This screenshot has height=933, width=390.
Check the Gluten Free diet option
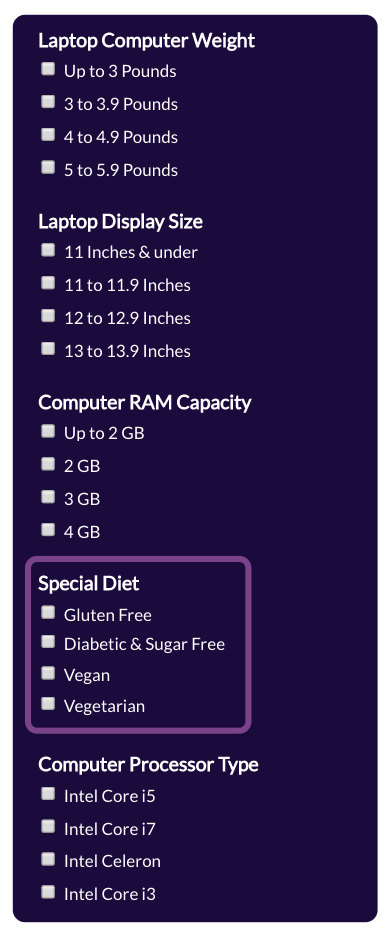pos(48,612)
